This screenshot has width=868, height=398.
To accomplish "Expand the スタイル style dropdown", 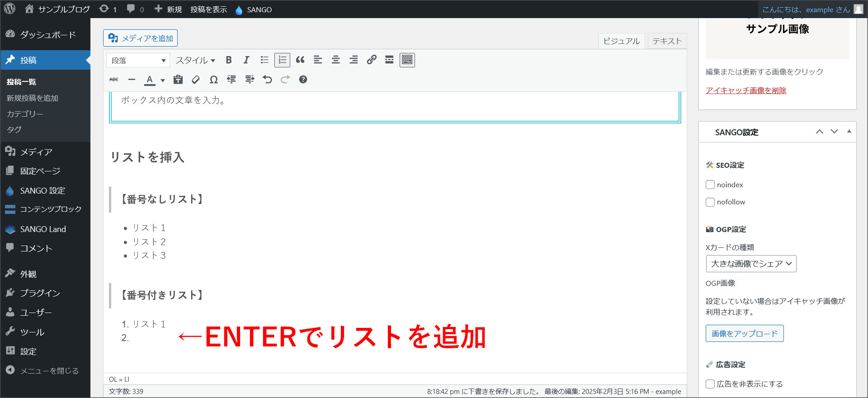I will pyautogui.click(x=195, y=61).
